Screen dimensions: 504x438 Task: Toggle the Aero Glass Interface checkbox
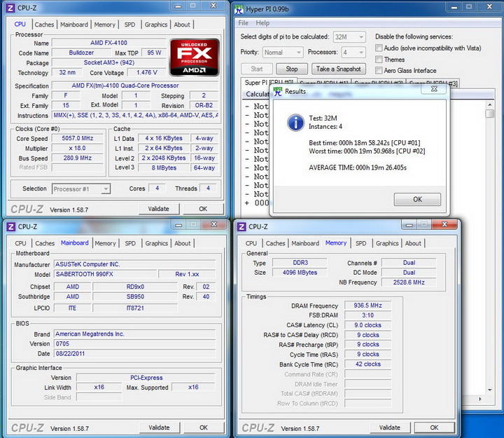(379, 70)
